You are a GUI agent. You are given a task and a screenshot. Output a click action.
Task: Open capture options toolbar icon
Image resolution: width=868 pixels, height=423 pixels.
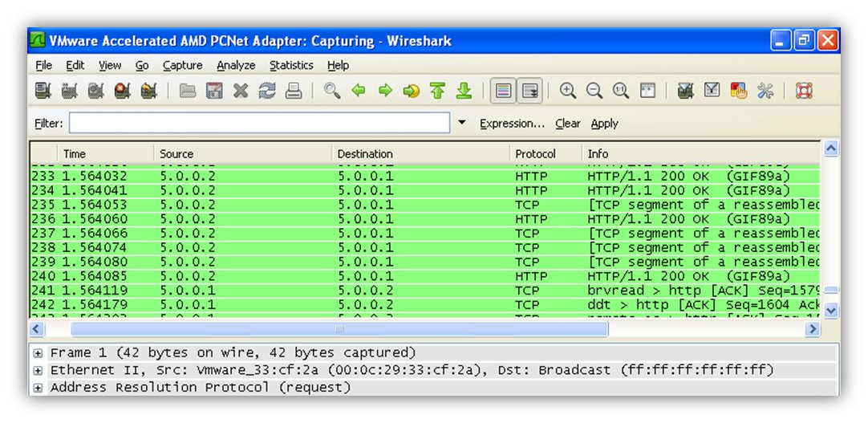point(69,90)
